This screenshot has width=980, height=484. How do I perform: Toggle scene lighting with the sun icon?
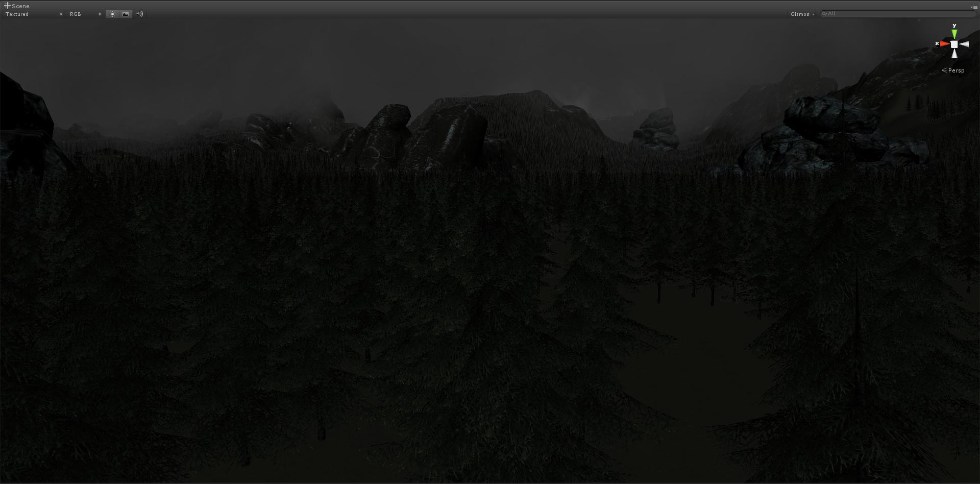tap(112, 14)
